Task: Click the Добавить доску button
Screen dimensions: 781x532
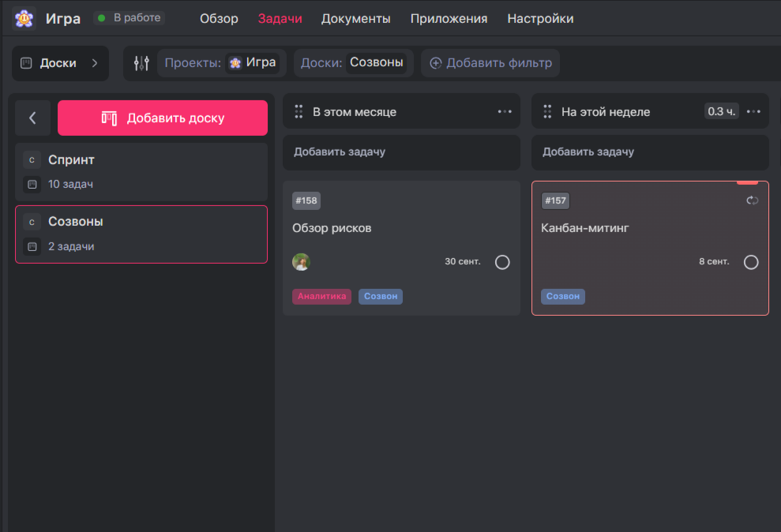Action: pyautogui.click(x=163, y=118)
